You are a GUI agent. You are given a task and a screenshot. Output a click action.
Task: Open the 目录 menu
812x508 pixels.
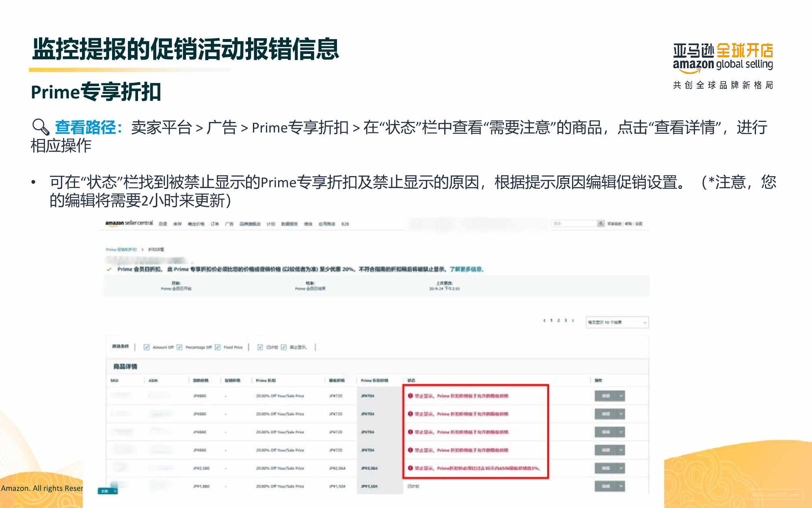point(163,224)
